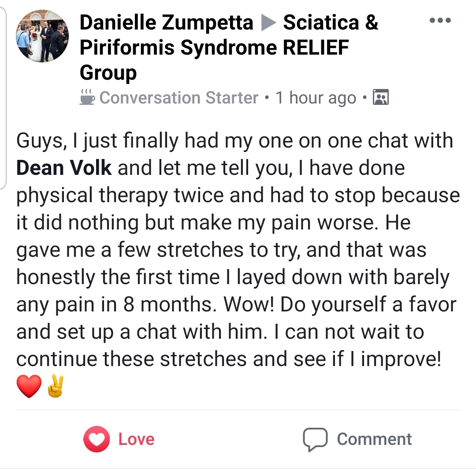Screen dimensions: 476x470
Task: Click the heart Love reaction icon
Action: click(x=98, y=439)
